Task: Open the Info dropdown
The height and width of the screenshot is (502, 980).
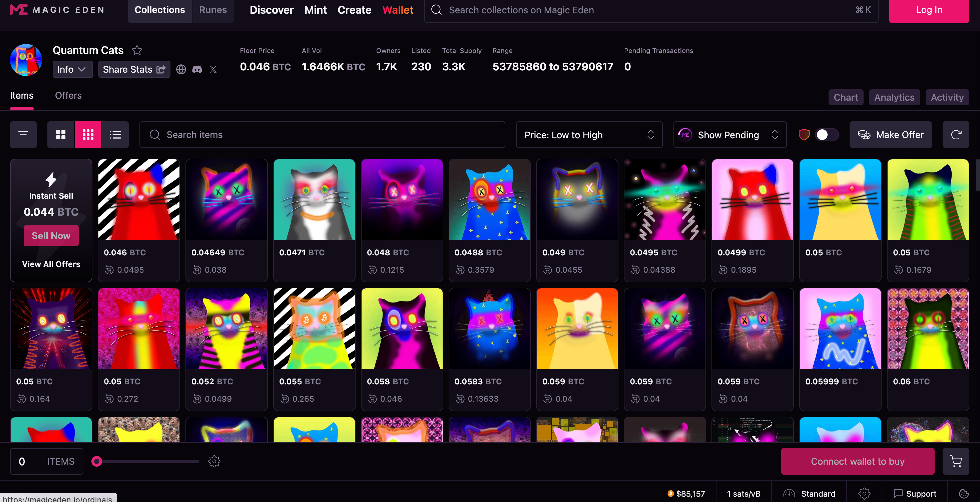Action: pos(72,69)
